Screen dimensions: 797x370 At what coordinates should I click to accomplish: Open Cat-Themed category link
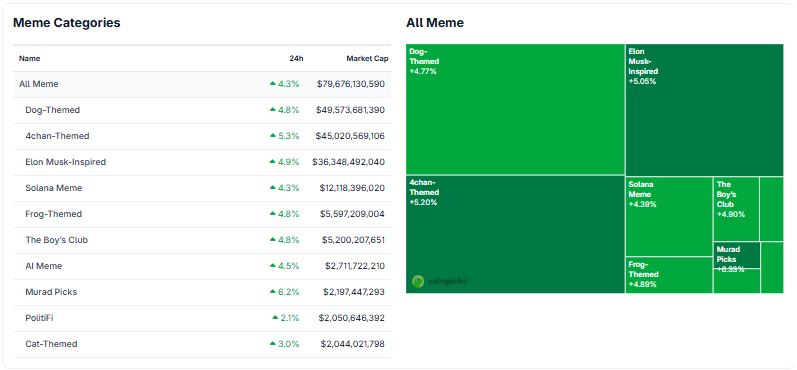click(x=51, y=344)
